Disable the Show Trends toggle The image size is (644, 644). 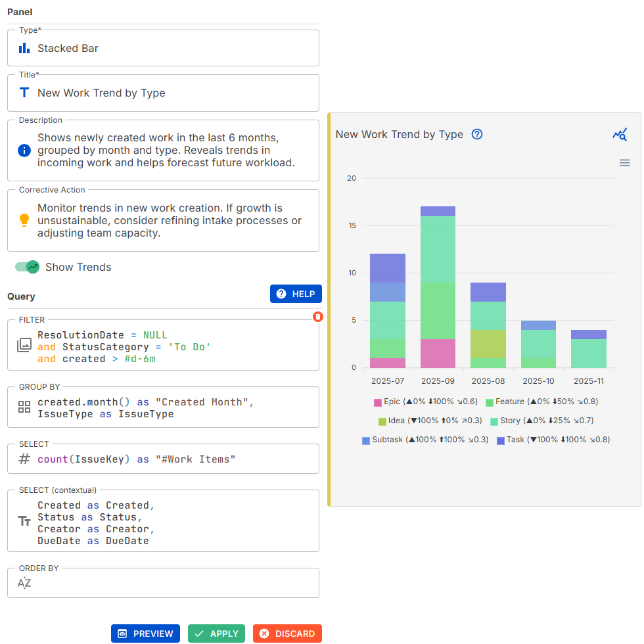click(x=28, y=267)
